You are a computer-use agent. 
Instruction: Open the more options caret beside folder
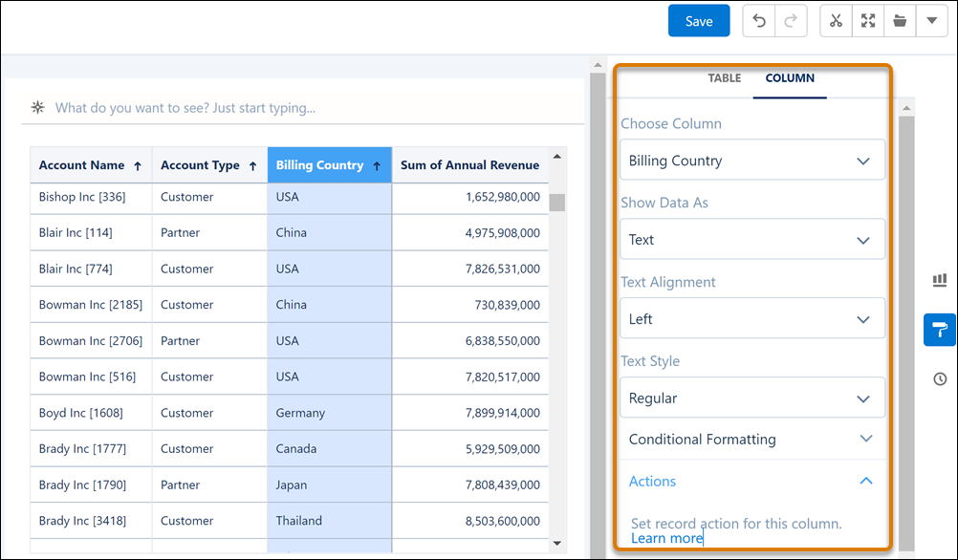[x=931, y=21]
